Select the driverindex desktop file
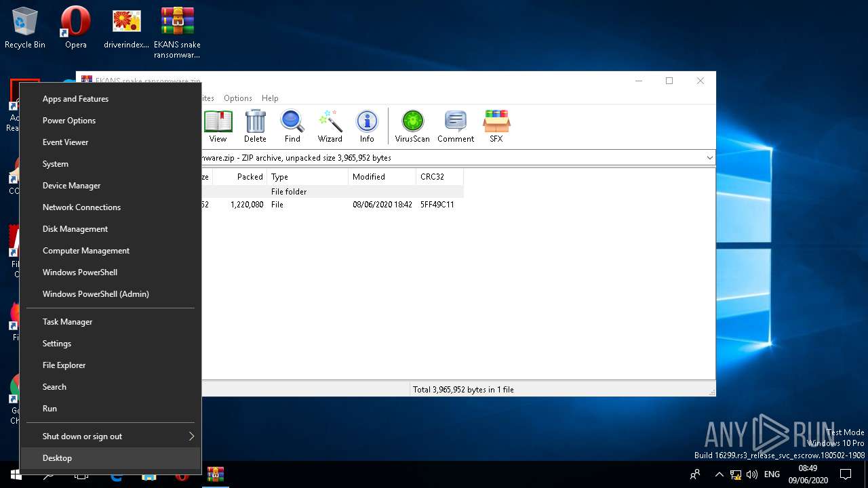Viewport: 868px width, 488px height. point(126,28)
